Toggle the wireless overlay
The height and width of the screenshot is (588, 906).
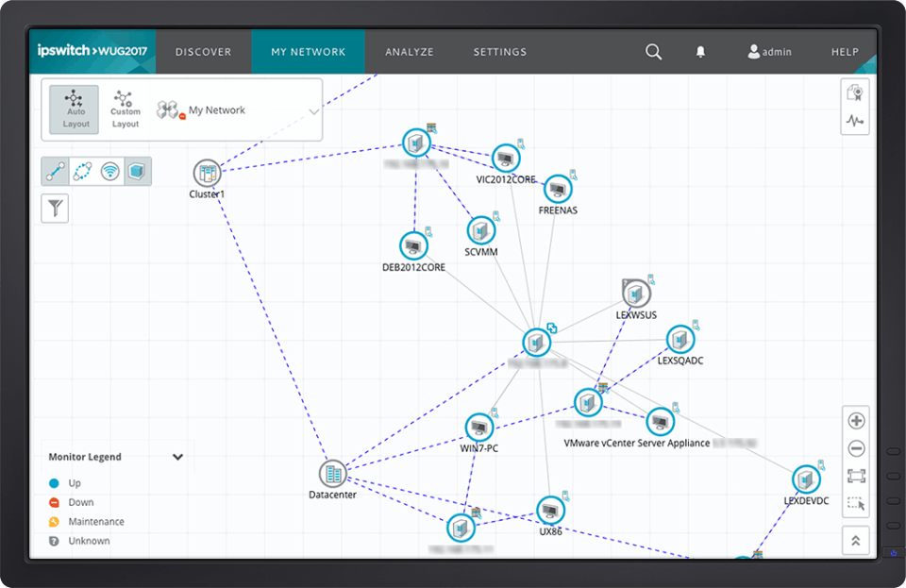tap(109, 171)
